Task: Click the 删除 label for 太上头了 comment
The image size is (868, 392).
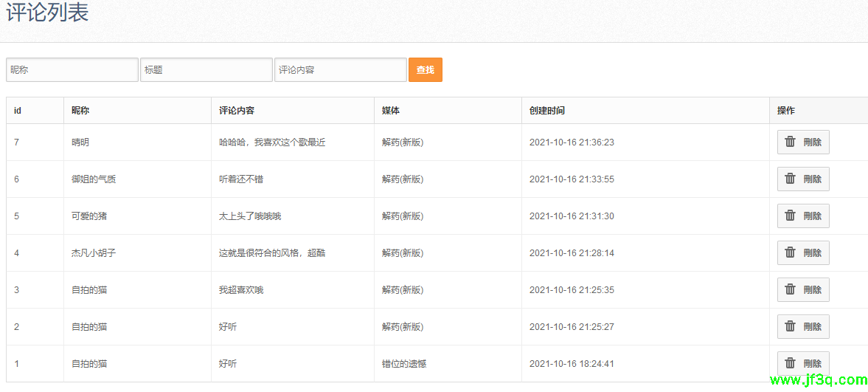Action: 812,216
